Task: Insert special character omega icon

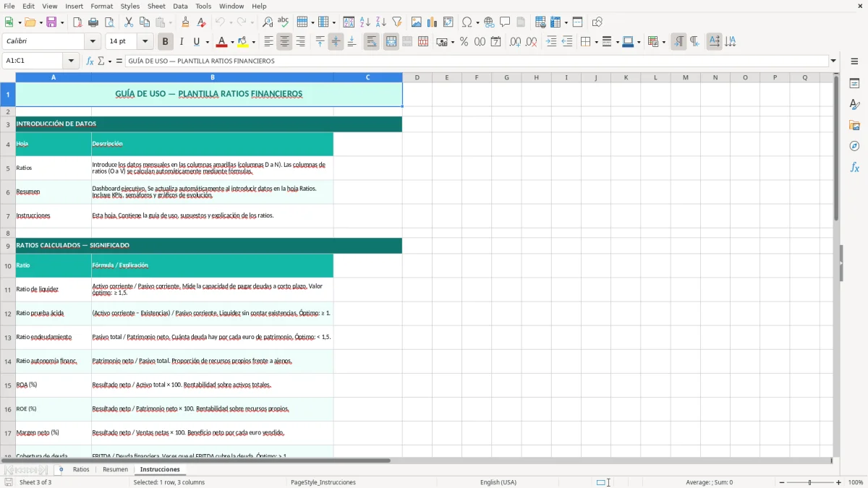Action: point(467,22)
